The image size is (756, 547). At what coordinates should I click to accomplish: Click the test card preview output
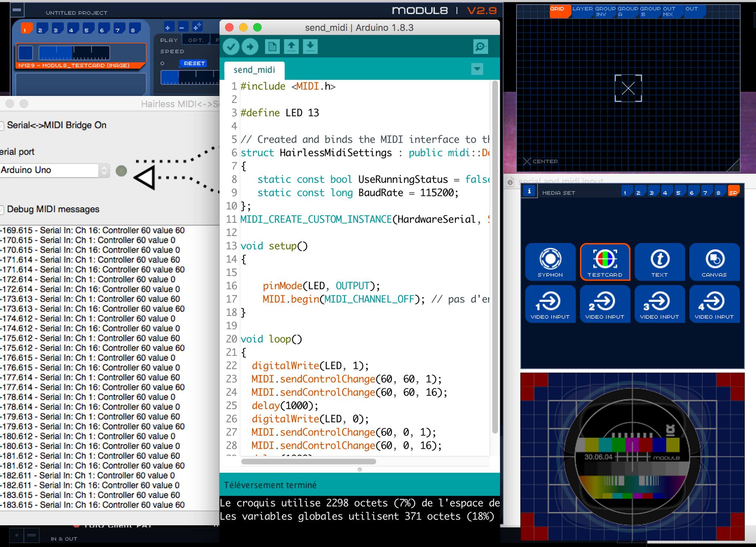point(632,457)
